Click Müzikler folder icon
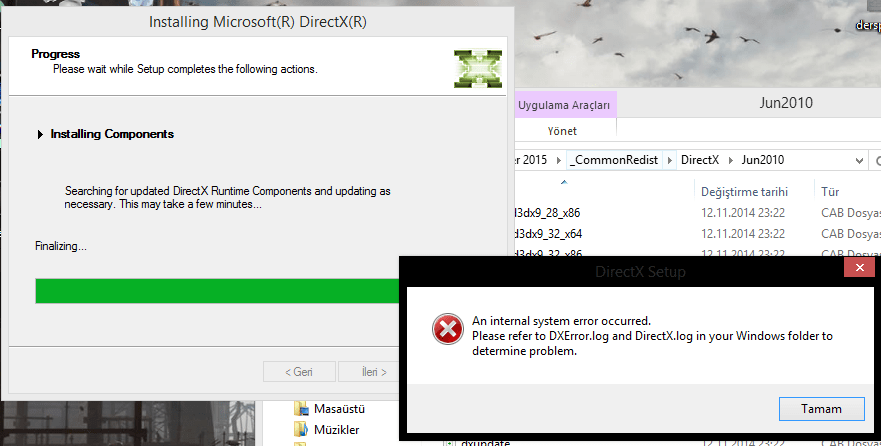Viewport: 881px width, 446px height. pyautogui.click(x=301, y=430)
